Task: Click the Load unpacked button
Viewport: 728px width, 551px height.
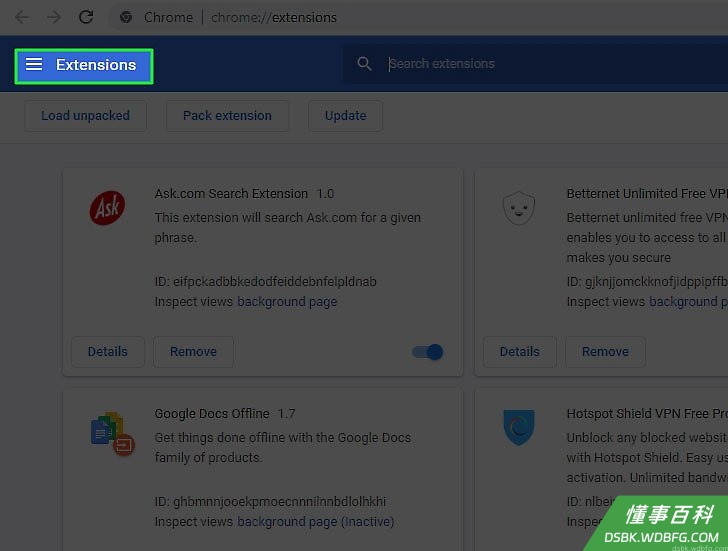Action: point(85,116)
